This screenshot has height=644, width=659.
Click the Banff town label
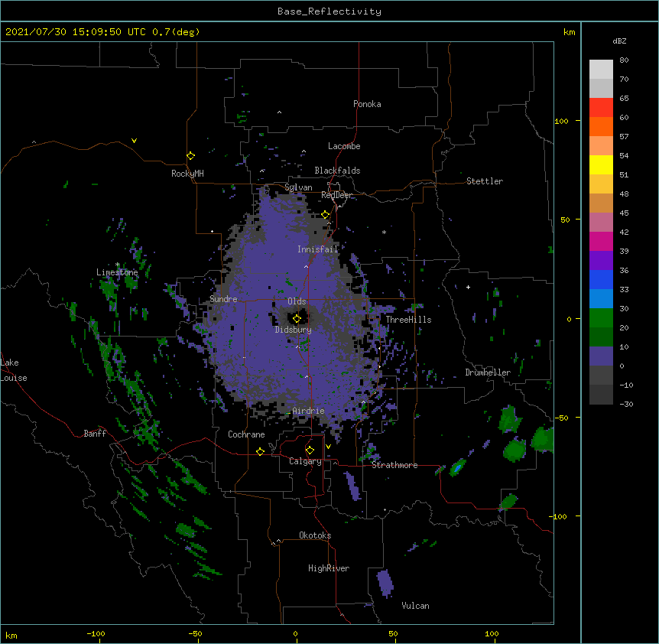pyautogui.click(x=95, y=434)
